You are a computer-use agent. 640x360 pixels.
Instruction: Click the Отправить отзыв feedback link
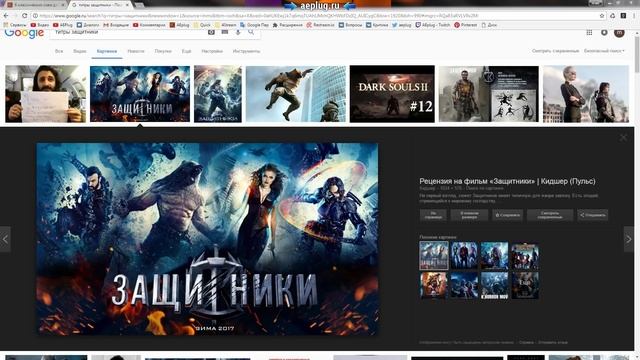[x=553, y=342]
